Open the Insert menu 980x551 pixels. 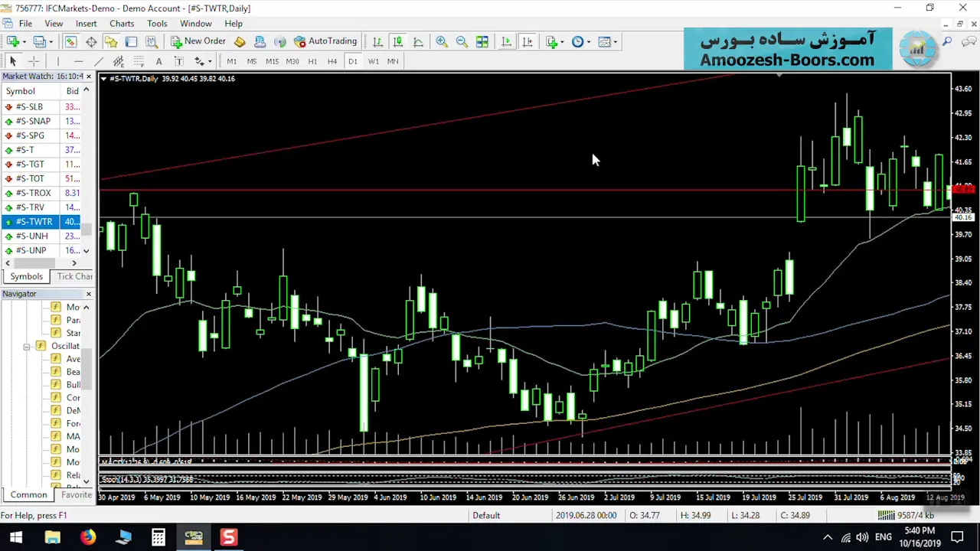pos(86,23)
